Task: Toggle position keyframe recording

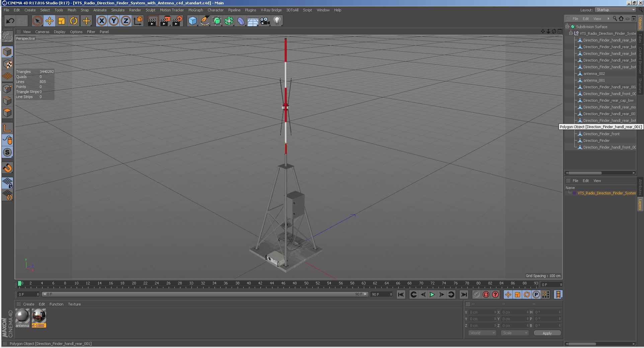Action: click(x=508, y=294)
